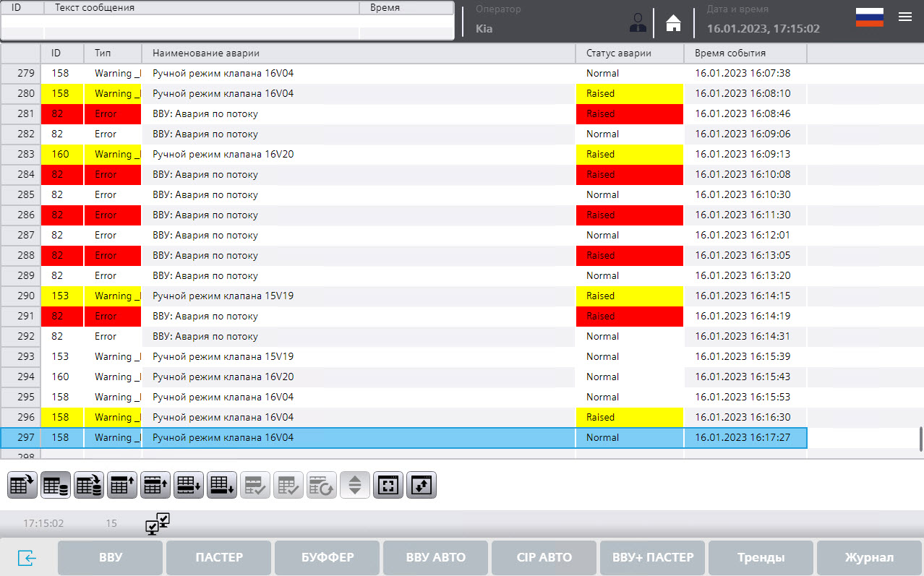Click the table icon with curved arrow only
The image size is (924, 576).
click(22, 485)
